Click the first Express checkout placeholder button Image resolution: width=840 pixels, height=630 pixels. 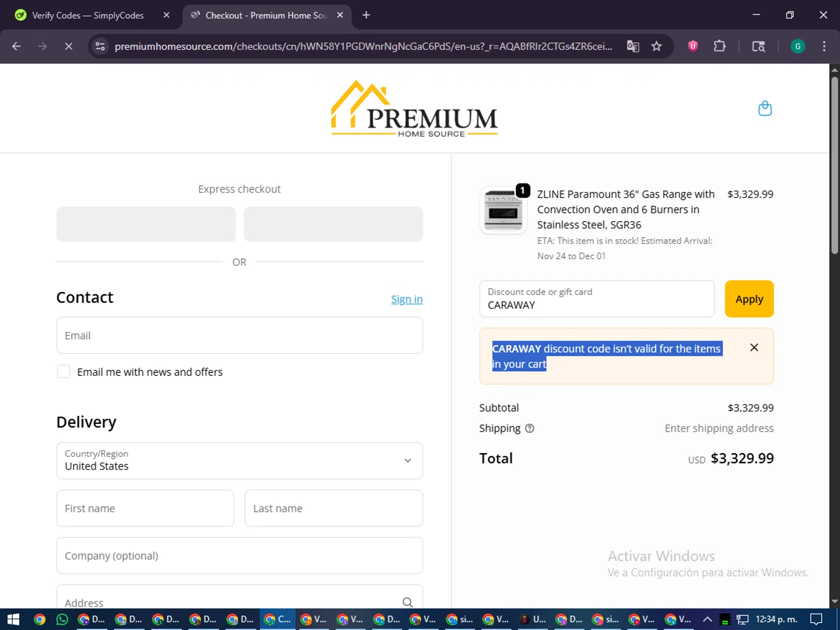point(146,224)
